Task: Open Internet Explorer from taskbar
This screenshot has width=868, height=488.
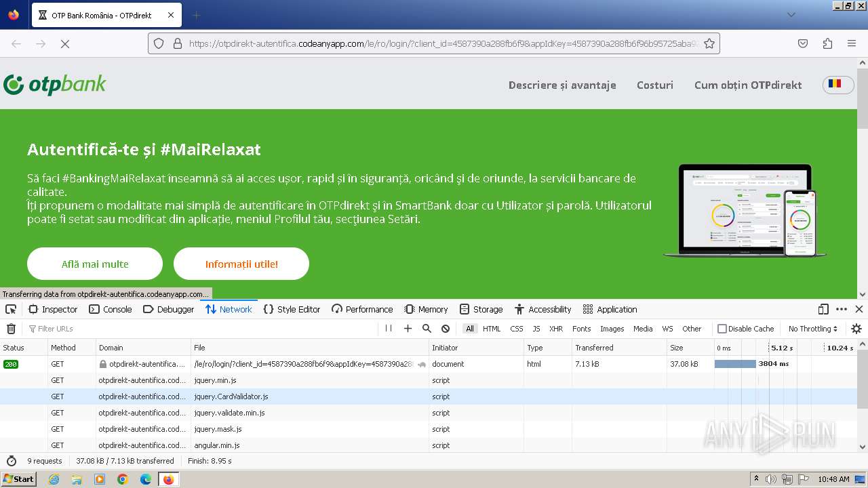Action: (x=54, y=479)
